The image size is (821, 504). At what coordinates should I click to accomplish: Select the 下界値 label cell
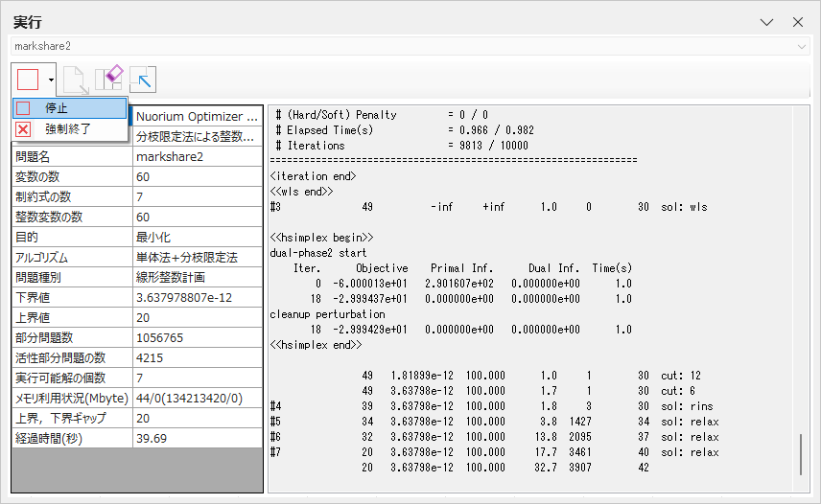[72, 297]
